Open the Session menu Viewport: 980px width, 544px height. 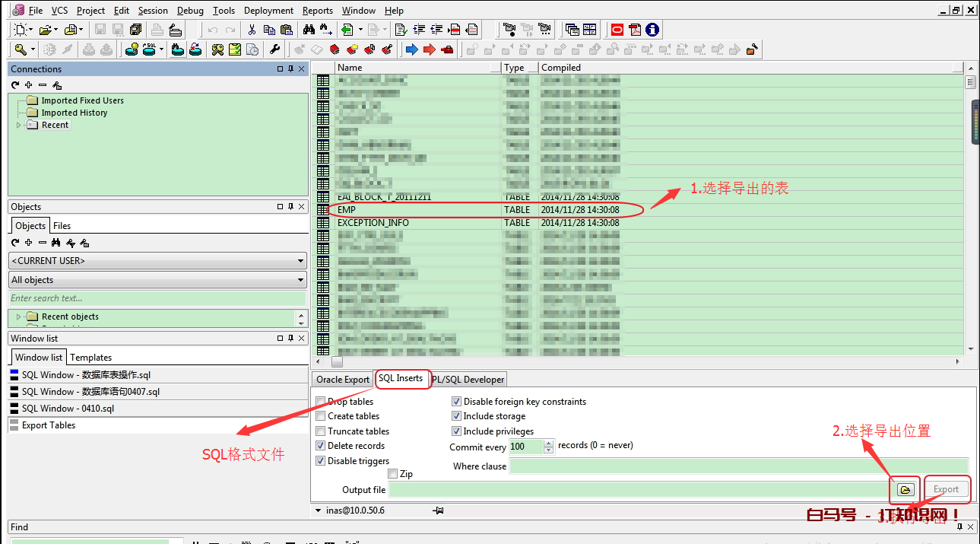coord(153,11)
